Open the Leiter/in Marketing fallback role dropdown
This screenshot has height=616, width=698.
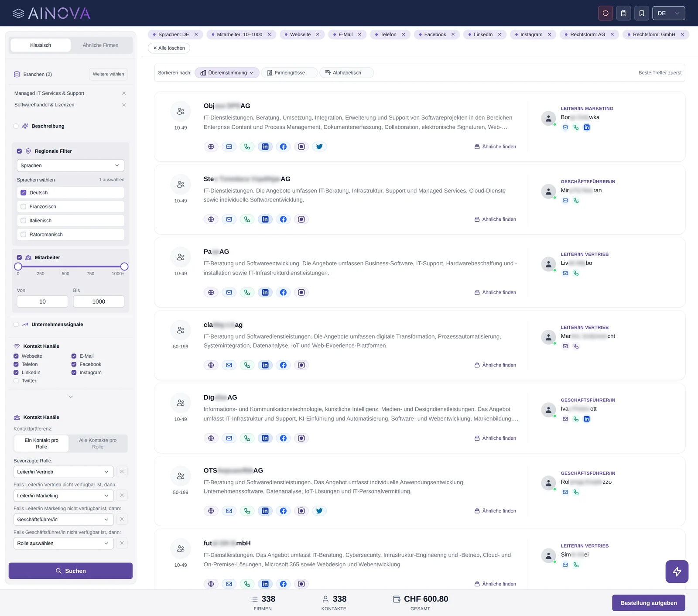[x=63, y=496]
